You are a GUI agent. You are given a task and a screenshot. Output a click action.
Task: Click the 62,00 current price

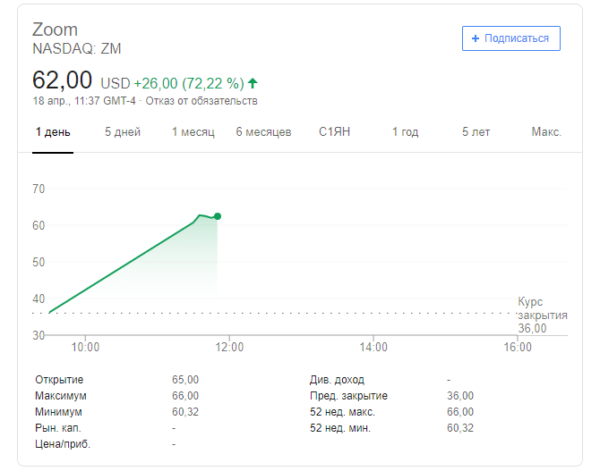click(x=62, y=80)
